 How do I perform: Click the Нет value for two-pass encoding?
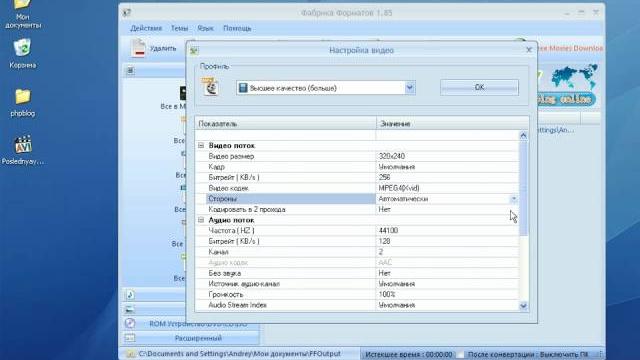384,209
